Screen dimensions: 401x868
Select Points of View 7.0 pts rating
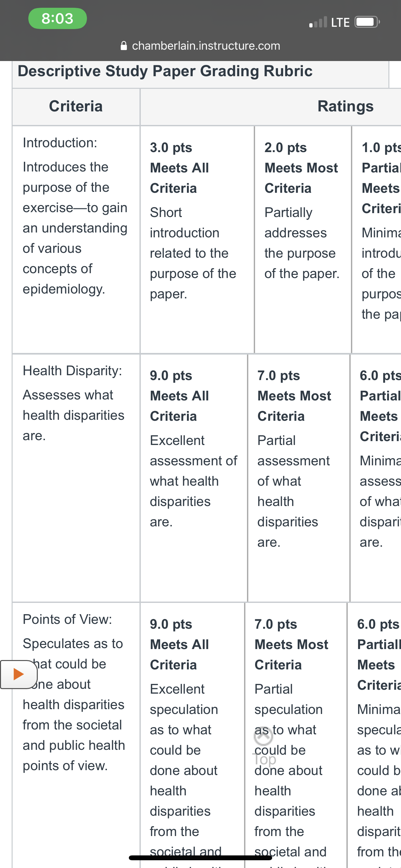point(295,735)
